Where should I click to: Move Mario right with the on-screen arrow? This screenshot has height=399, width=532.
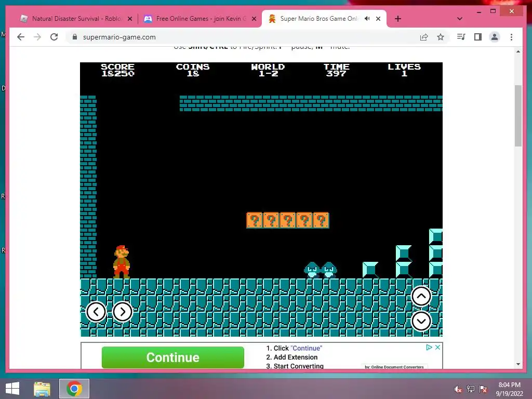coord(123,312)
